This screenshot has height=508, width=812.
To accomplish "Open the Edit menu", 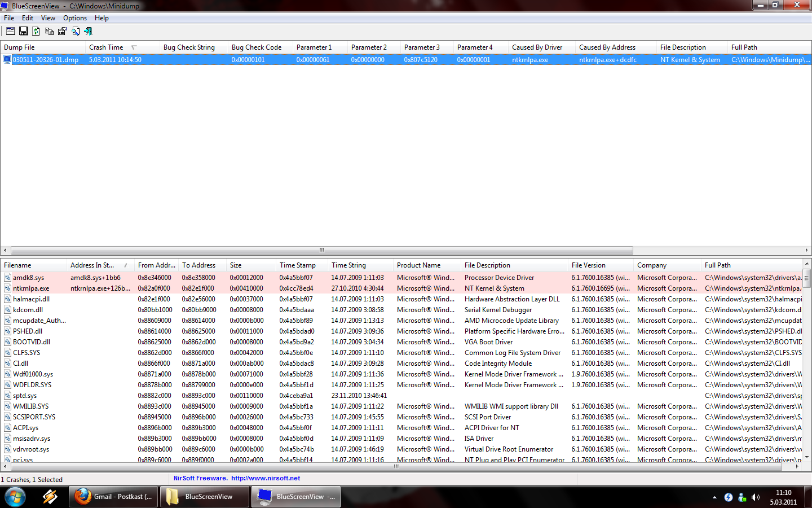I will point(28,18).
